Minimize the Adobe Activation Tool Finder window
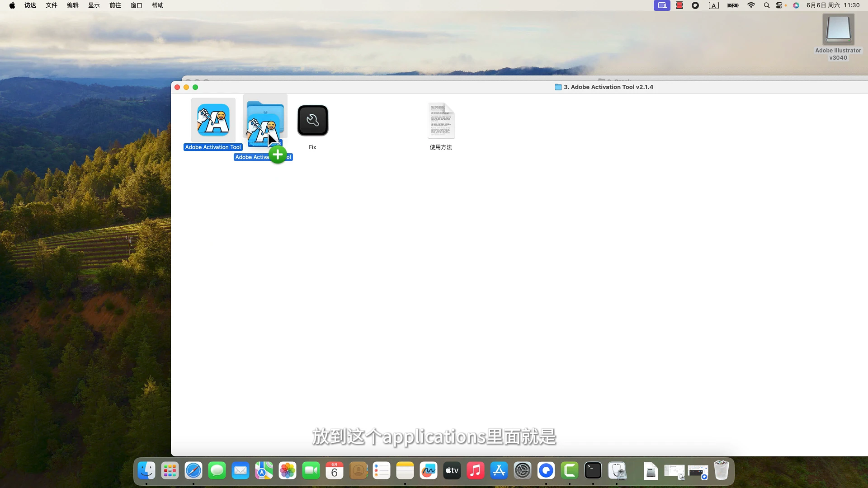The width and height of the screenshot is (868, 488). pyautogui.click(x=186, y=87)
